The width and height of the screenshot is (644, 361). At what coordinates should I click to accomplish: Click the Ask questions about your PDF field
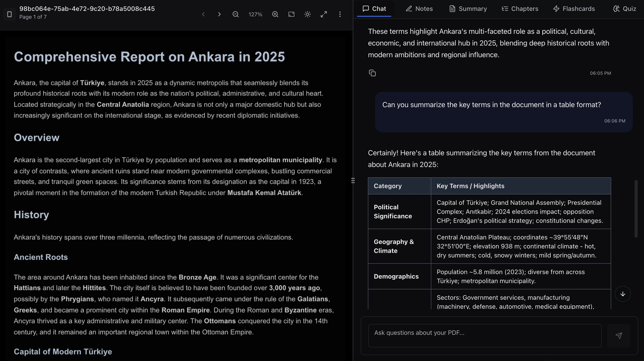485,333
